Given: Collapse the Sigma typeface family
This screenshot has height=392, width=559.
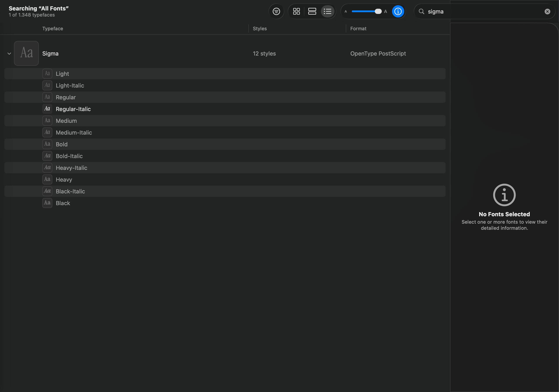Looking at the screenshot, I should [x=9, y=54].
